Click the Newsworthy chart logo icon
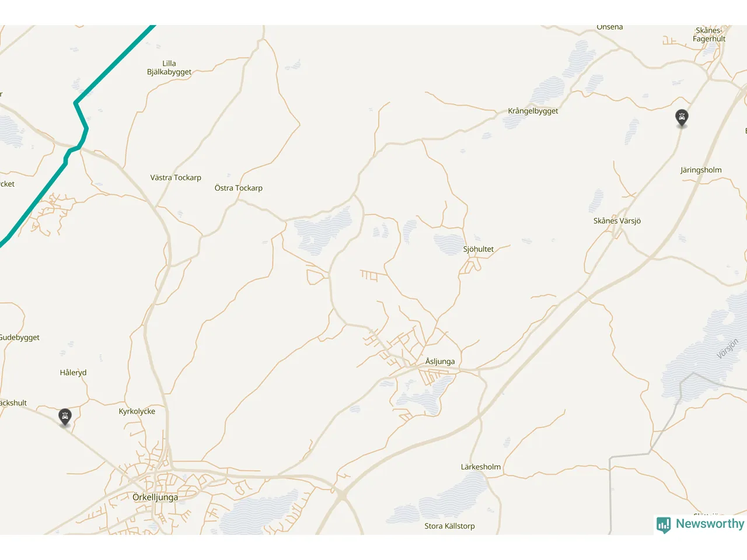 (x=664, y=525)
